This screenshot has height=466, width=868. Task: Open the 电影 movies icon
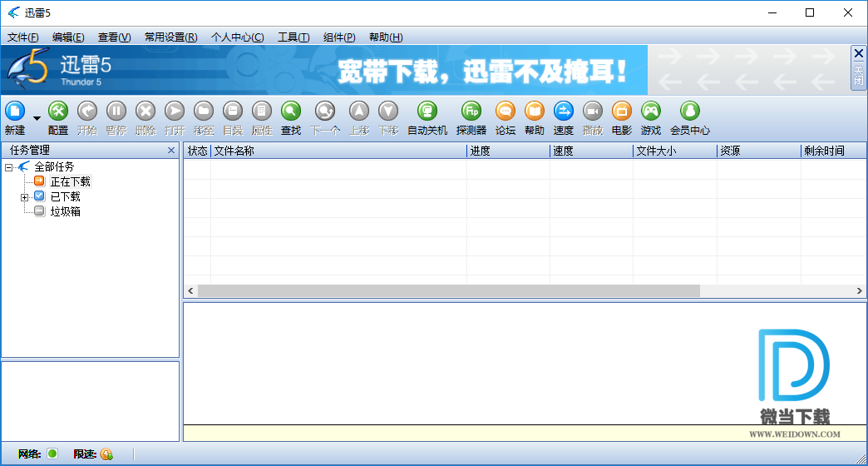tap(622, 112)
